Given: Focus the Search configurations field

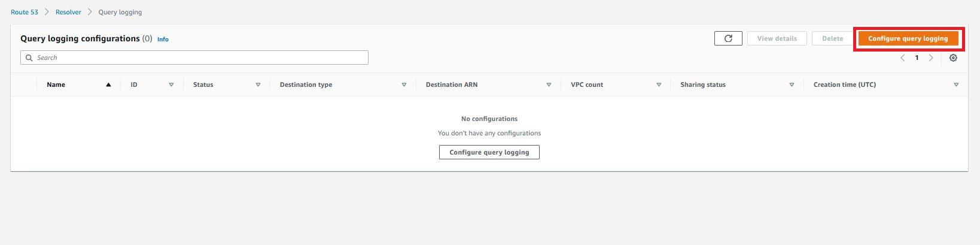Looking at the screenshot, I should (x=194, y=58).
